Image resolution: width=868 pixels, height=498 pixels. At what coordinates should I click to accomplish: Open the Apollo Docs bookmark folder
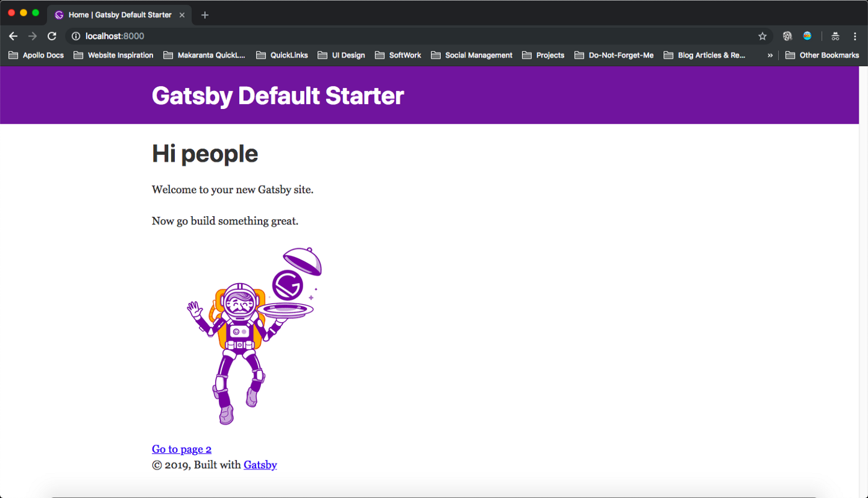[36, 55]
